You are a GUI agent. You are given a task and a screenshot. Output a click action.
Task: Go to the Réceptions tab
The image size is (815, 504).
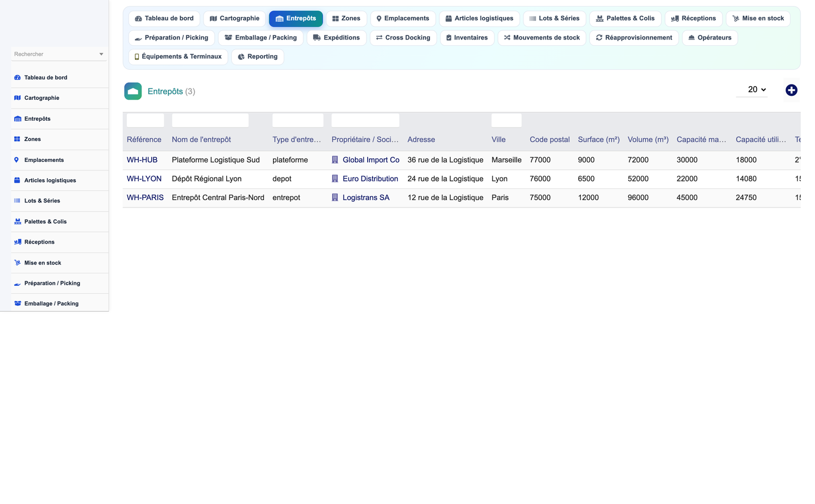click(694, 19)
